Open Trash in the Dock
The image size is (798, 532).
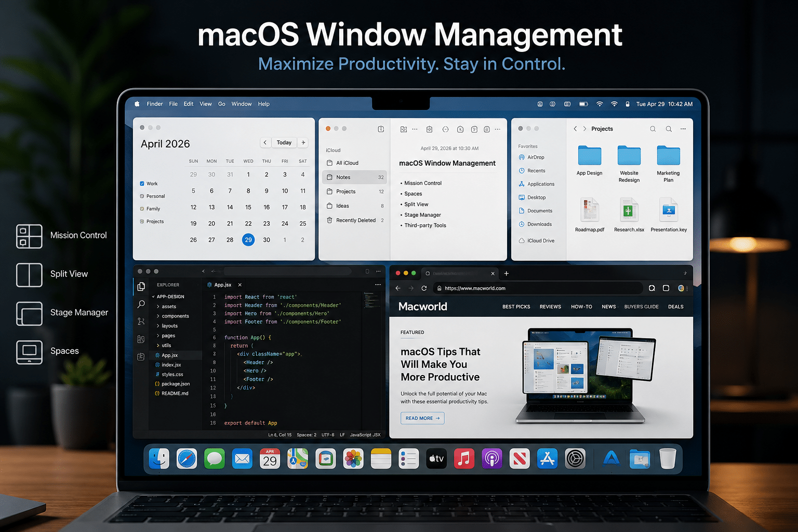tap(668, 459)
